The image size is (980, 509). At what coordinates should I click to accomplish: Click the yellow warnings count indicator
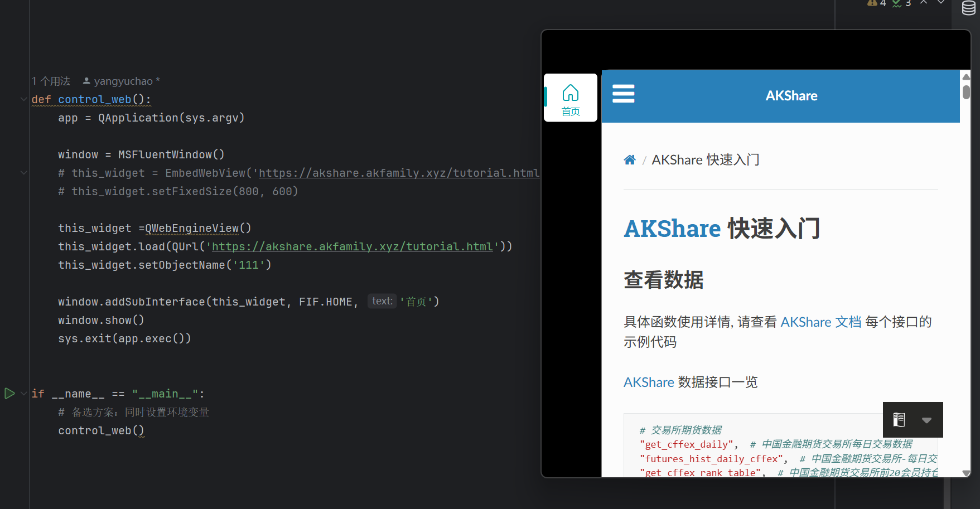point(877,3)
